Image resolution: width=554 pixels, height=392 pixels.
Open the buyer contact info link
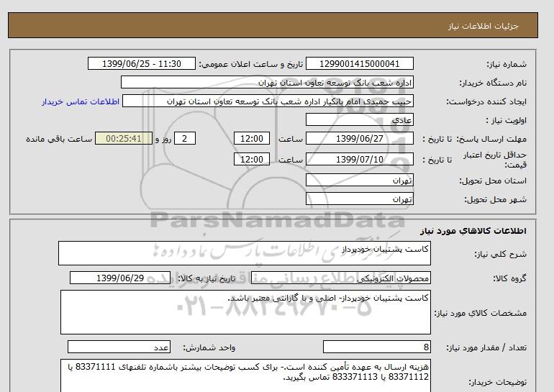pos(81,101)
